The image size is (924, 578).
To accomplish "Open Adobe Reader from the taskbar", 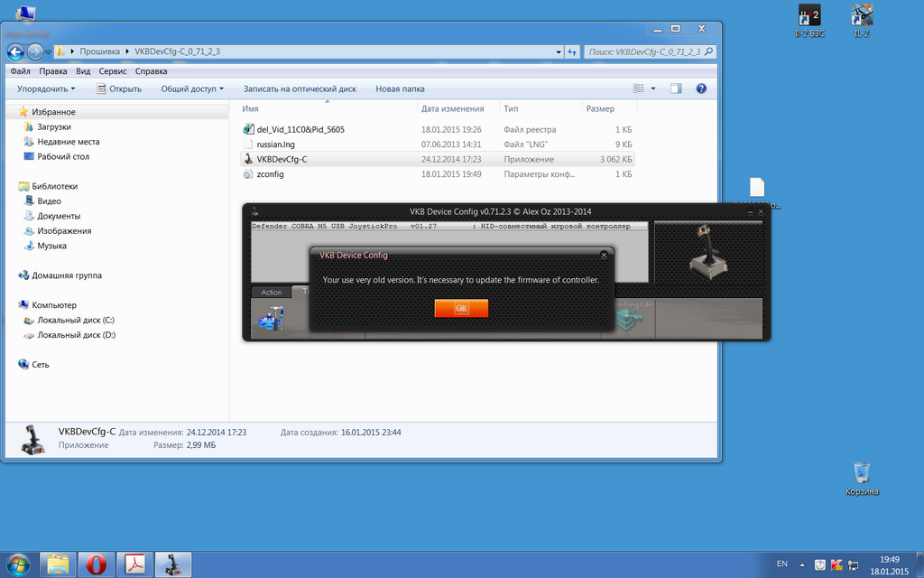I will click(x=135, y=565).
